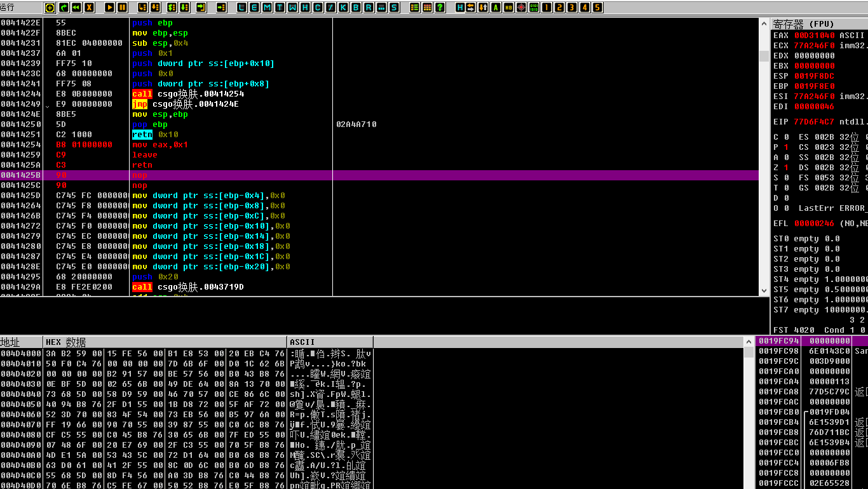Screen dimensions: 868x489
Task: Open Breakpoints window with B icon
Action: click(356, 8)
